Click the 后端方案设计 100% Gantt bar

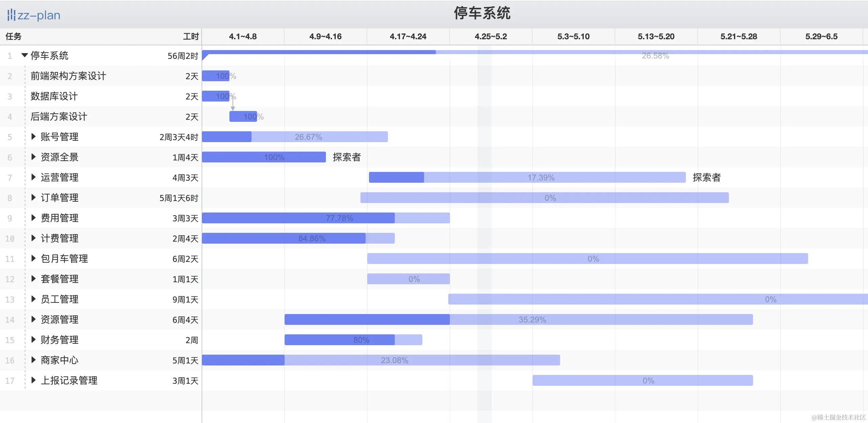coord(243,116)
